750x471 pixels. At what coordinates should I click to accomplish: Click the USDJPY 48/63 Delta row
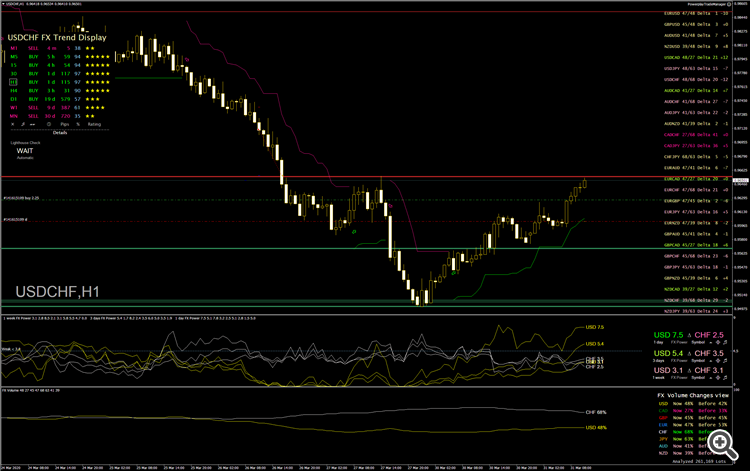click(696, 68)
